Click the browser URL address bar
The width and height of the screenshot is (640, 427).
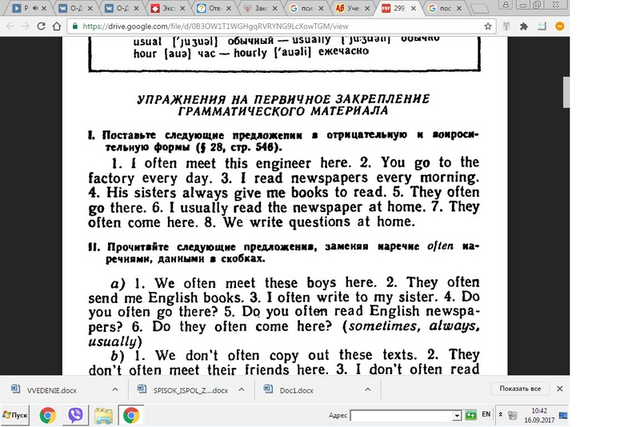pyautogui.click(x=282, y=26)
